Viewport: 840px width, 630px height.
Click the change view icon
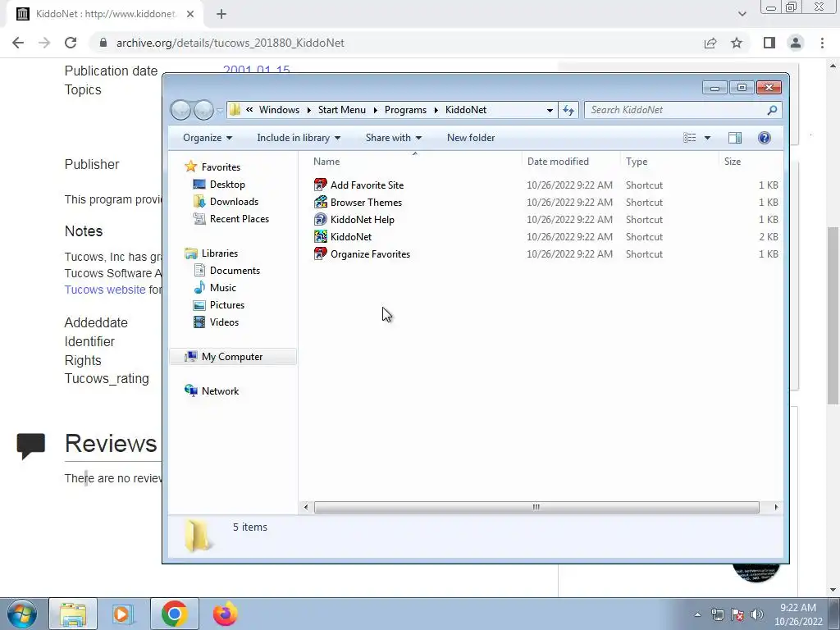point(689,138)
